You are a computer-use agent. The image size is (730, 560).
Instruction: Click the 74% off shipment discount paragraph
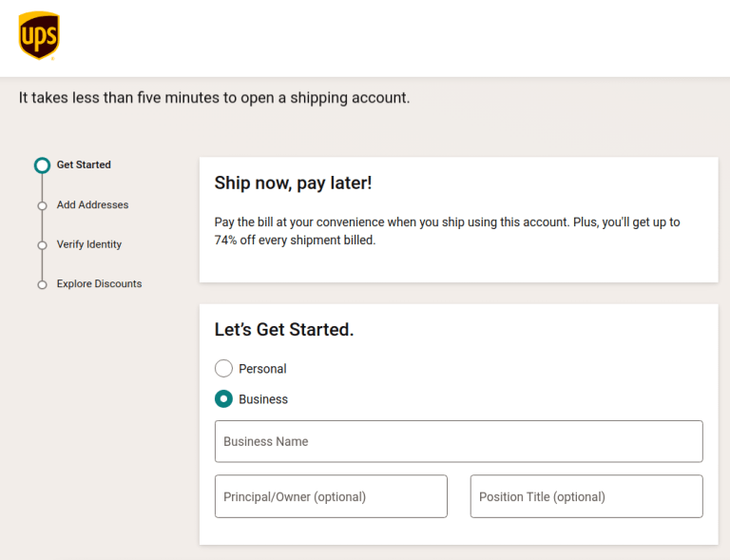pos(447,231)
